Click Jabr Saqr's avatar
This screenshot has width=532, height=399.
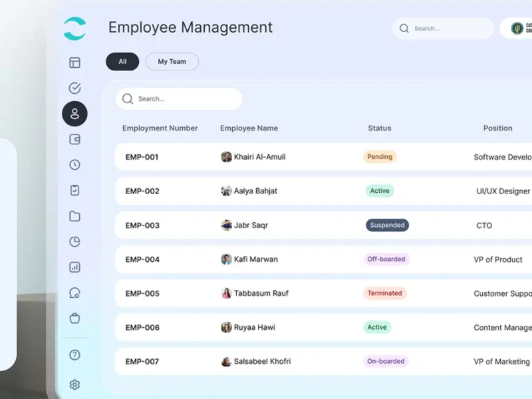[226, 225]
